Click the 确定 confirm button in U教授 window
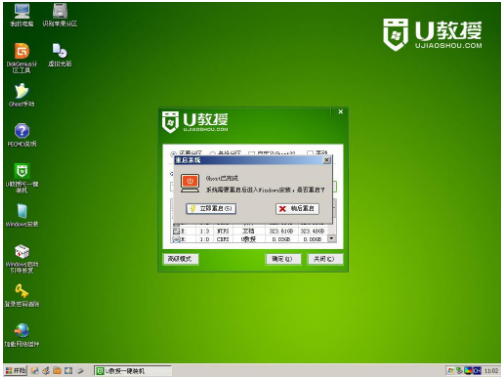Viewport: 501px width, 377px height. coord(283,259)
